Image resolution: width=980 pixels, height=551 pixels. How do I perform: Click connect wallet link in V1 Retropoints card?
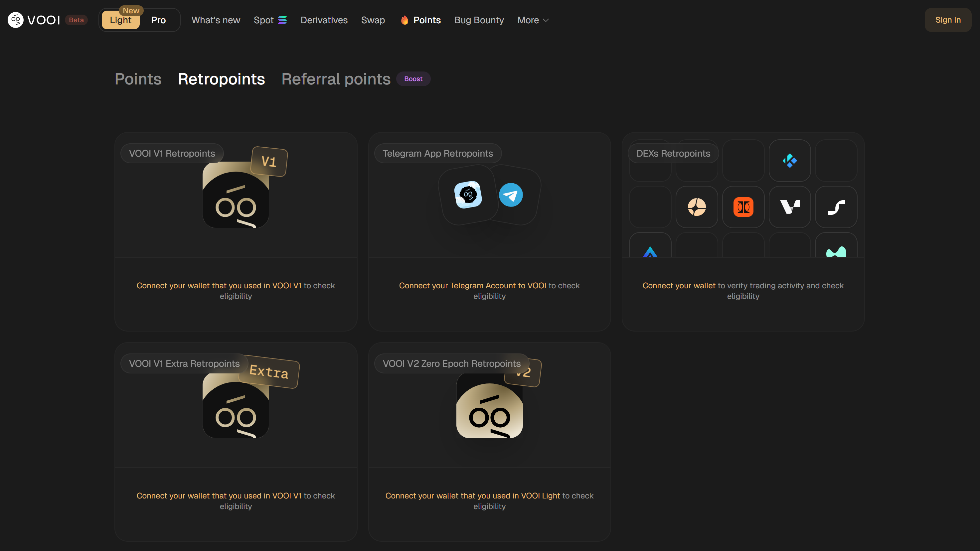click(x=219, y=286)
